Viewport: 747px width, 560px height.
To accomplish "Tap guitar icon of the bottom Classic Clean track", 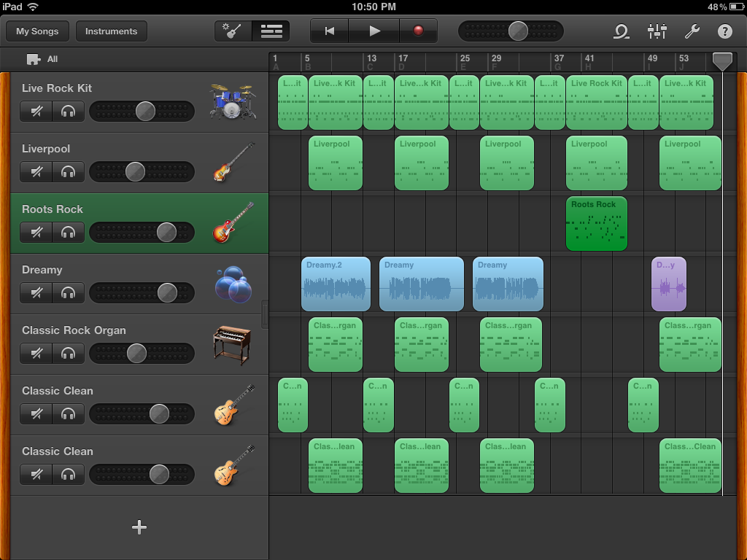I will click(234, 465).
